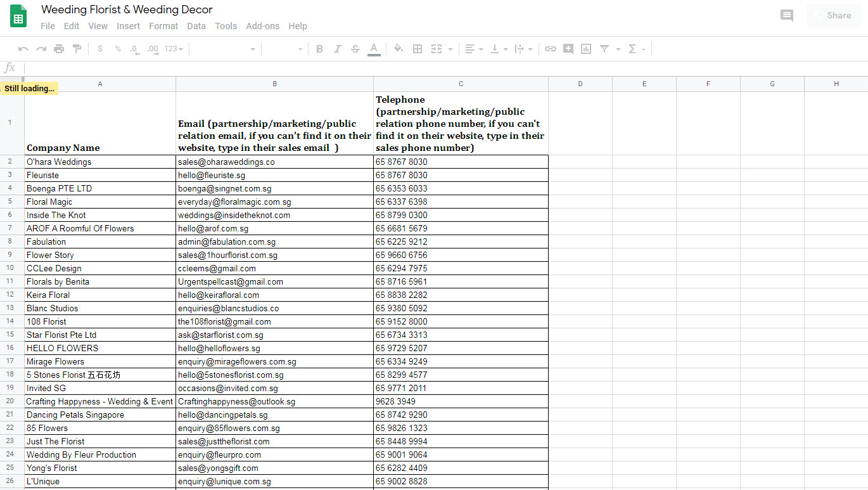
Task: Select the text color swatch
Action: (x=373, y=48)
